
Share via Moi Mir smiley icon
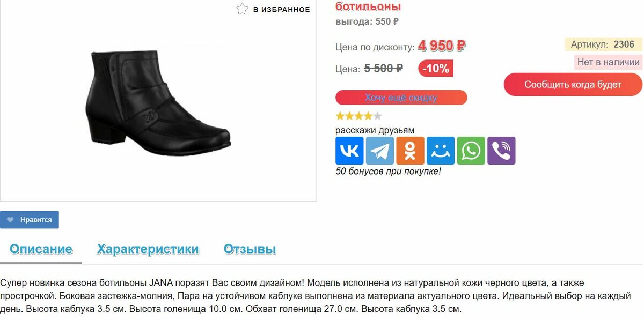click(x=441, y=151)
